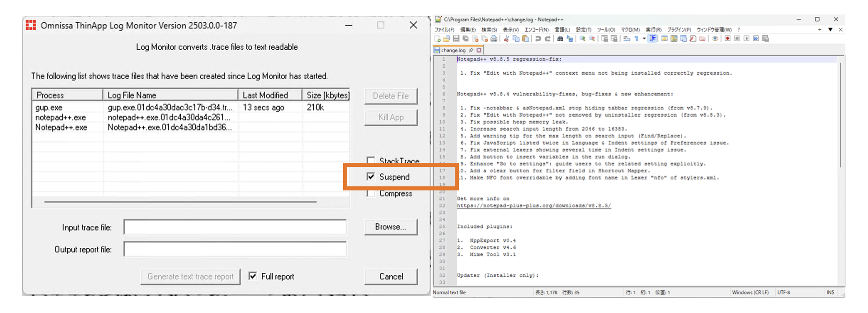The height and width of the screenshot is (313, 868).
Task: Click the Browse... button
Action: coord(391,227)
